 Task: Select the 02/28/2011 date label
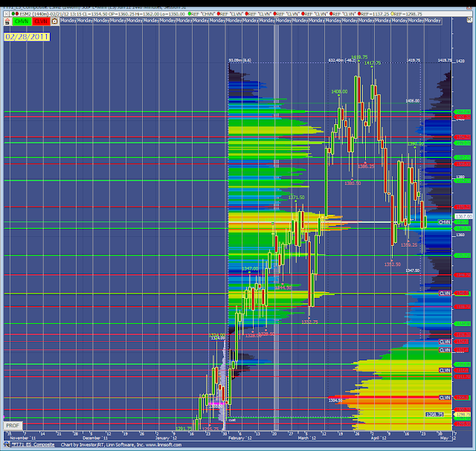[x=27, y=37]
